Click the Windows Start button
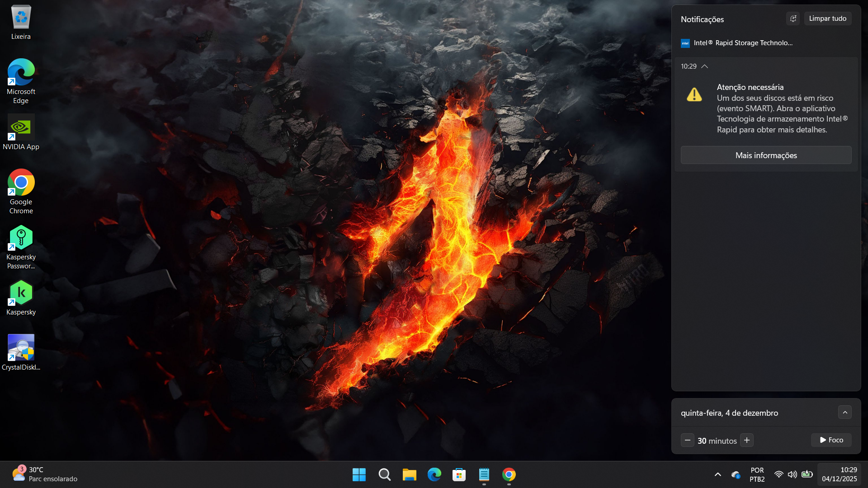The height and width of the screenshot is (488, 868). coord(359,474)
